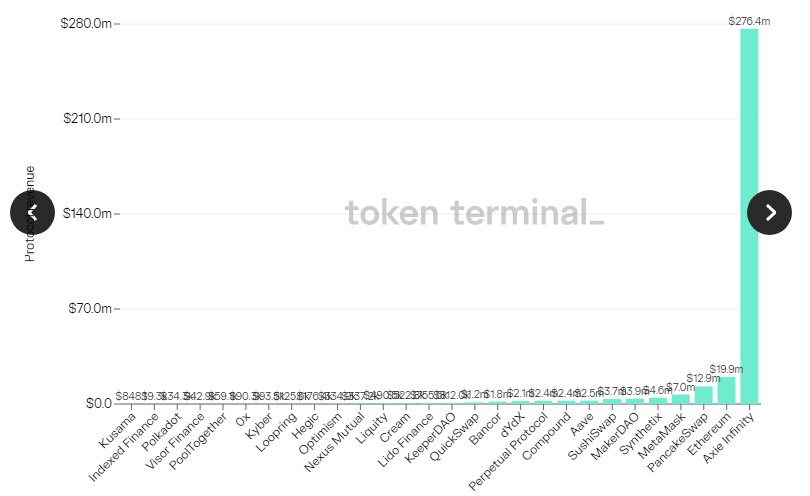Click the $280.0m y-axis tick label
810x496 pixels.
(87, 23)
